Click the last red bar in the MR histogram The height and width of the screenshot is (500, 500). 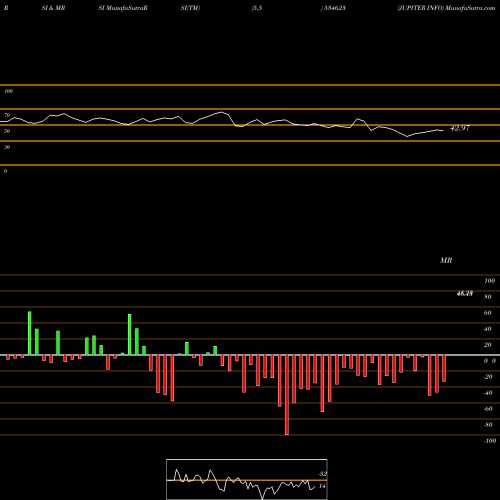[444, 368]
